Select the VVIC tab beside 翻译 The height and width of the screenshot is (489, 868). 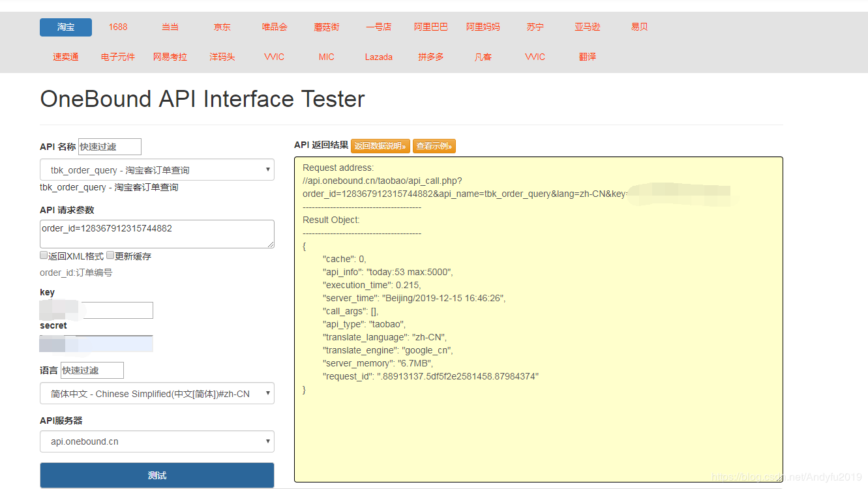pyautogui.click(x=535, y=57)
